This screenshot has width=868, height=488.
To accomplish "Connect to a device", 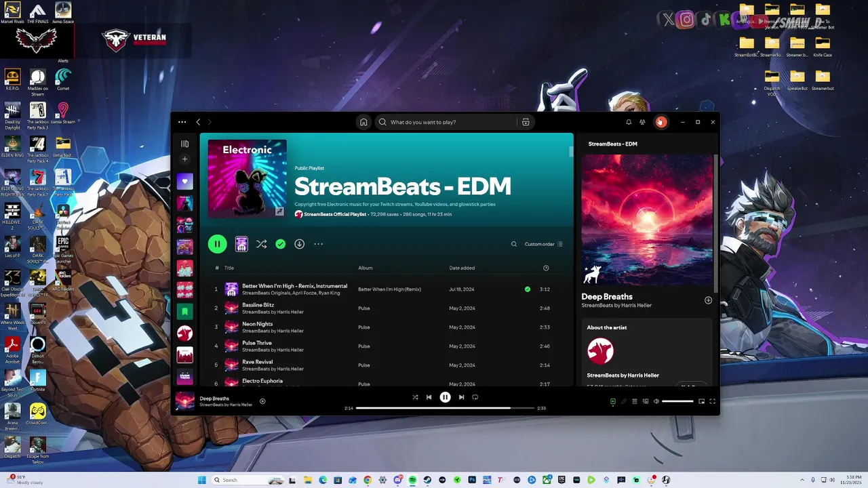I will 646,401.
